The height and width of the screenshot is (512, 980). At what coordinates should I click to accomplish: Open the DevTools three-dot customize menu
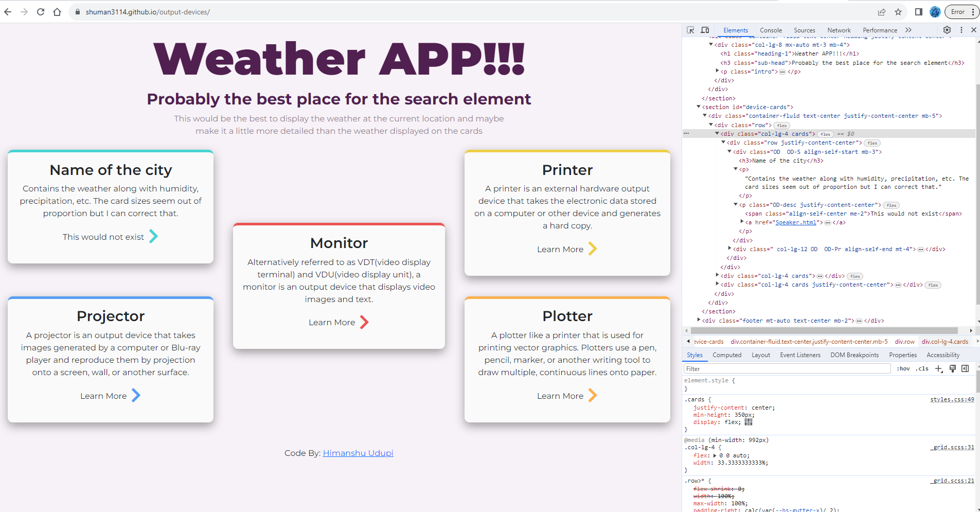click(x=961, y=30)
